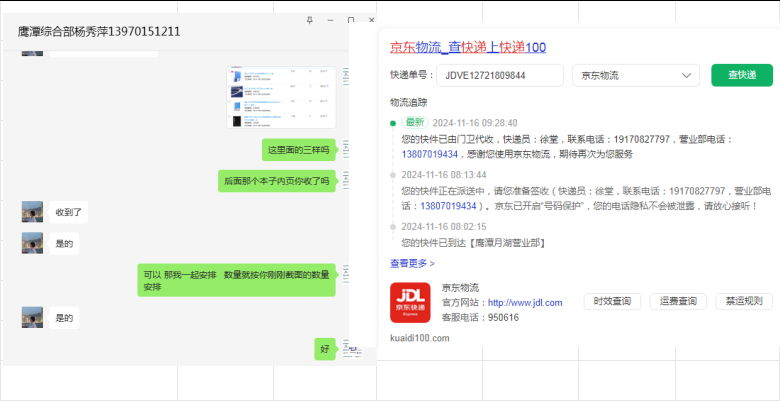Viewport: 780px width, 401px height.
Task: Click the 运费查询 button
Action: [678, 301]
